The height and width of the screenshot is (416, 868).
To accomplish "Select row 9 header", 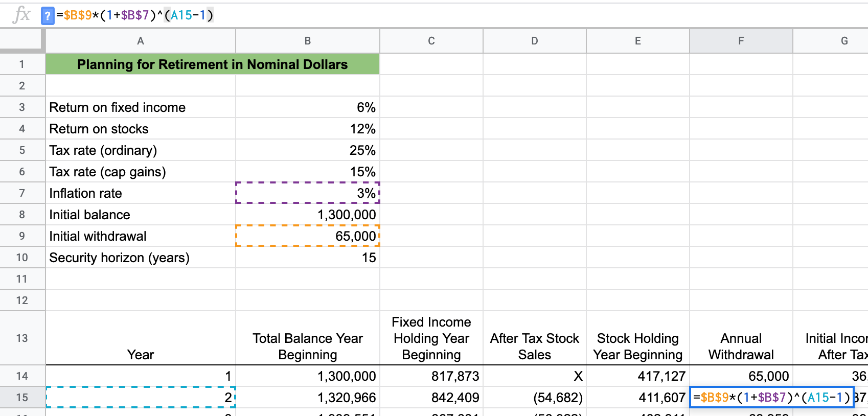I will click(x=22, y=236).
